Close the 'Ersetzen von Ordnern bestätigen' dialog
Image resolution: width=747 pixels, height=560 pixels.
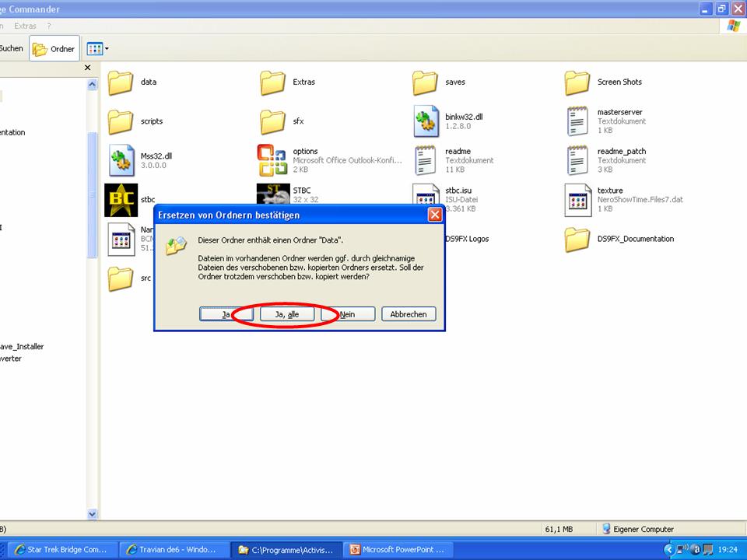click(435, 215)
